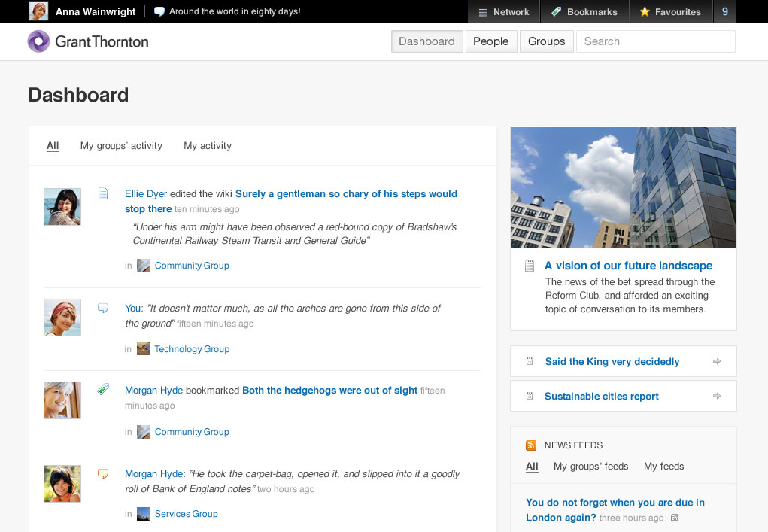Click the arrow icon on 'Sustainable cities report'
This screenshot has height=532, width=768.
(717, 396)
